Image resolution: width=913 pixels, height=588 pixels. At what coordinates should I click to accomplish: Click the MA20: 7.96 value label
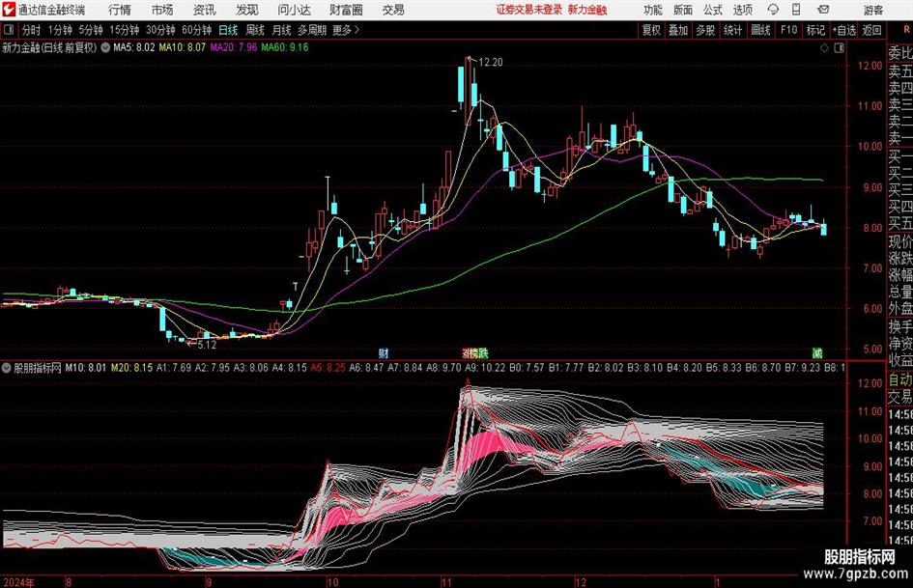(233, 47)
